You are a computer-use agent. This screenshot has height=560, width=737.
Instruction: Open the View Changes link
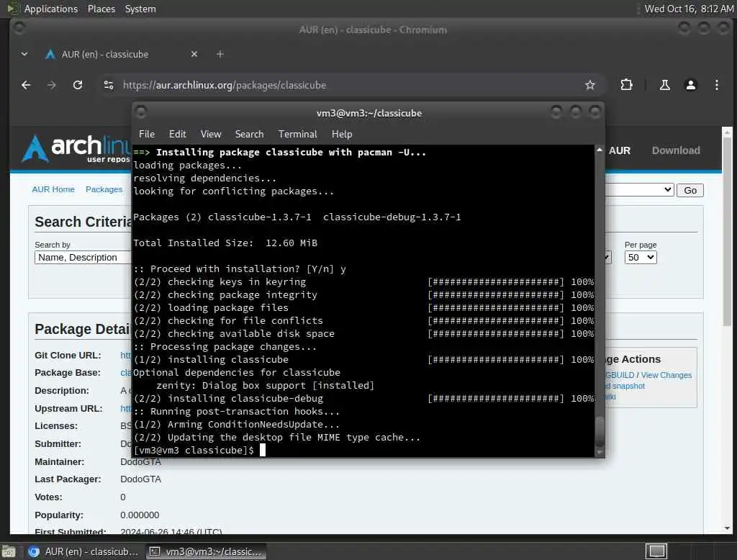pos(666,375)
